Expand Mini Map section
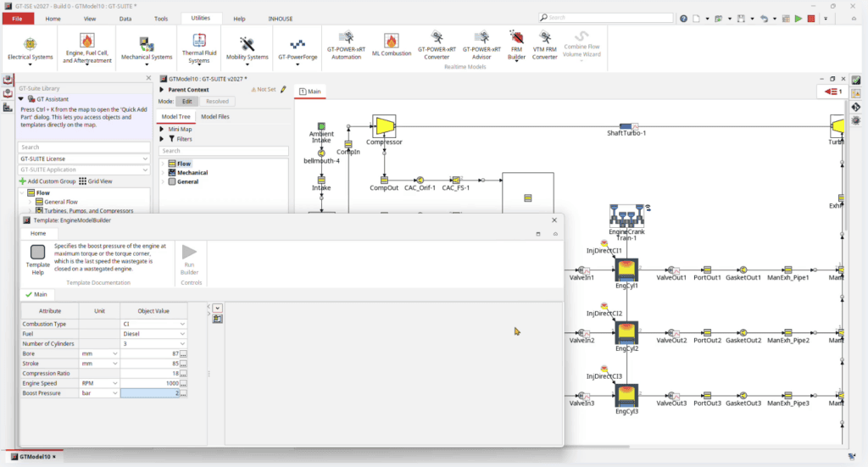Viewport: 868px width, 467px height. click(162, 129)
